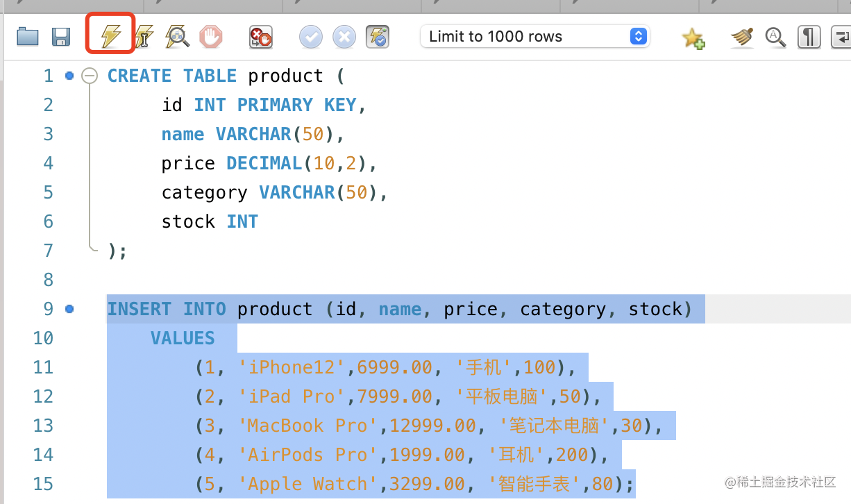Execute the selected SQL with lightning icon
The width and height of the screenshot is (851, 504).
tap(110, 36)
